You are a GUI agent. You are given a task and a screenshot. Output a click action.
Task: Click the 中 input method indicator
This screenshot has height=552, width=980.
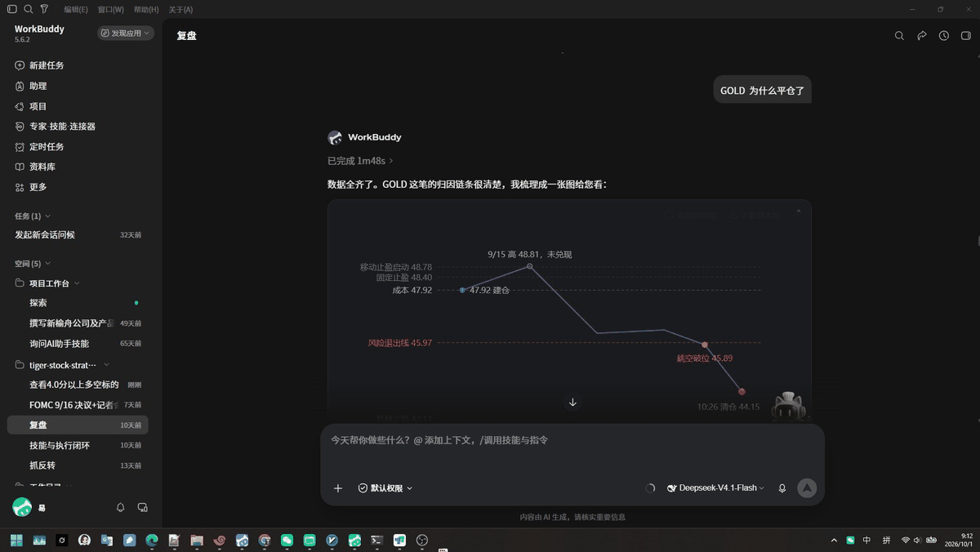(x=866, y=540)
